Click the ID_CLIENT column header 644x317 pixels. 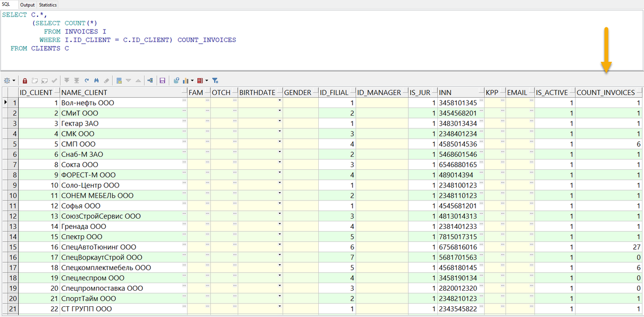click(39, 92)
